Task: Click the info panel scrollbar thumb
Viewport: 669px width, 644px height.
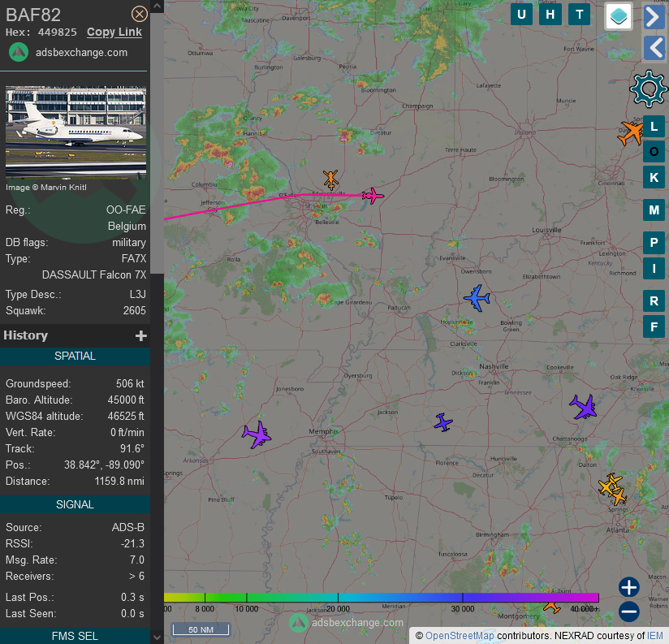Action: [157, 143]
